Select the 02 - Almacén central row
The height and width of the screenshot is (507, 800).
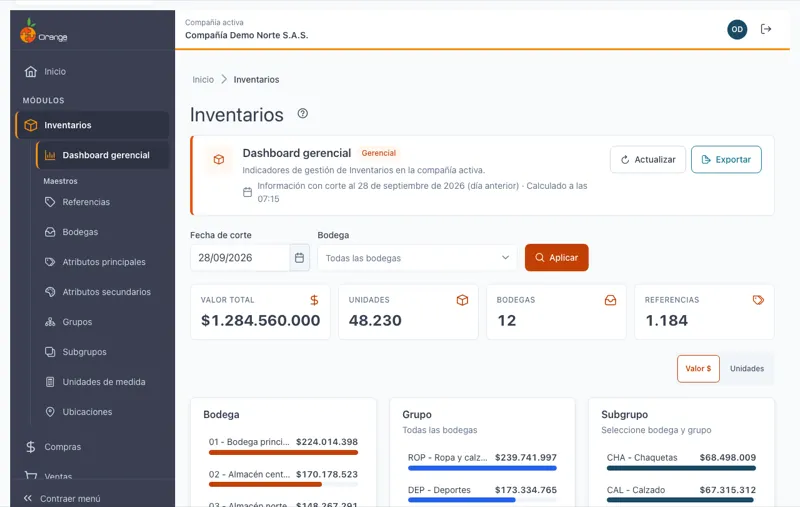(x=283, y=478)
